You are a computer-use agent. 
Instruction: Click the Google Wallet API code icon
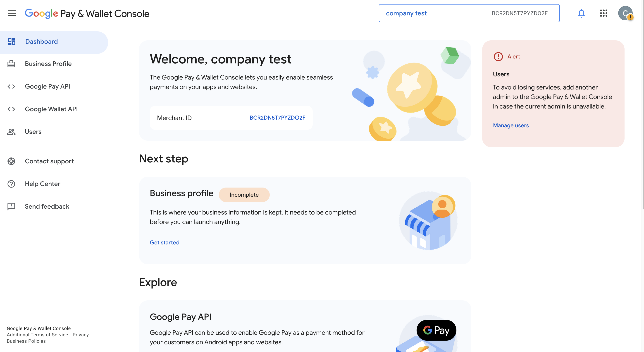click(11, 109)
